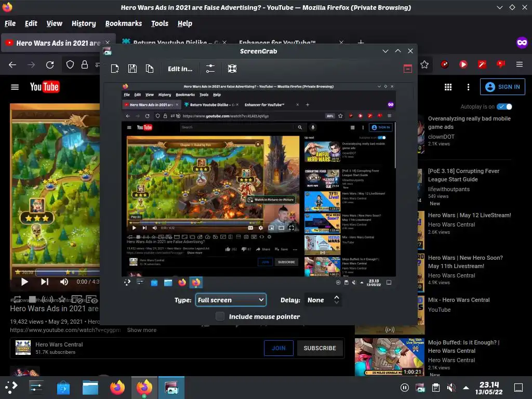
Task: Open the YouTube guide hamburger menu
Action: coord(15,87)
